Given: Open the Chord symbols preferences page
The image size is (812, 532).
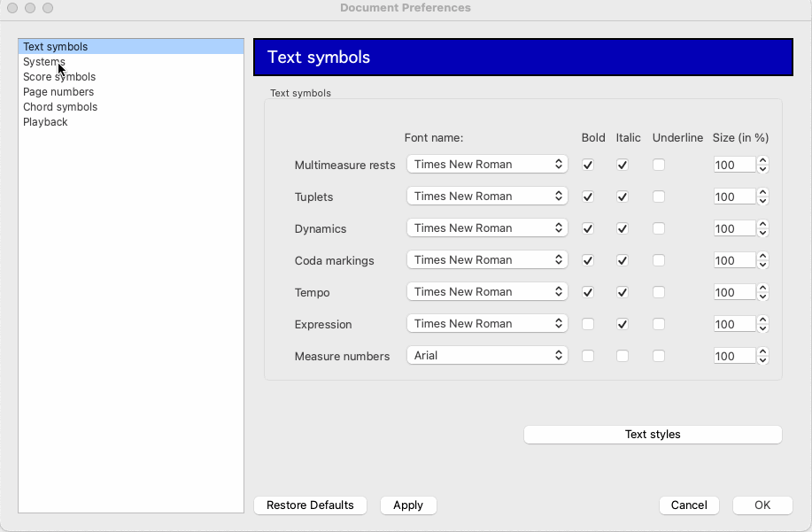Looking at the screenshot, I should (60, 106).
